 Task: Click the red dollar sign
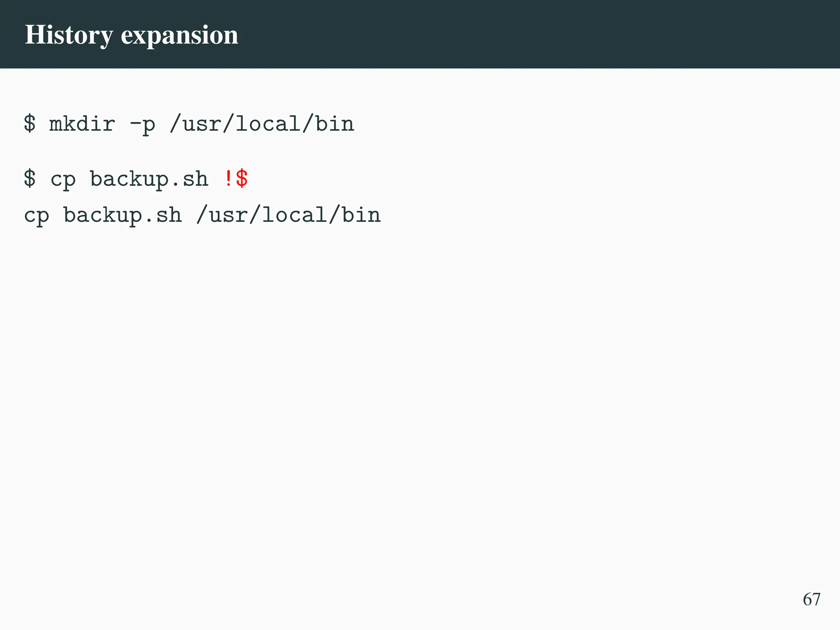tap(242, 179)
